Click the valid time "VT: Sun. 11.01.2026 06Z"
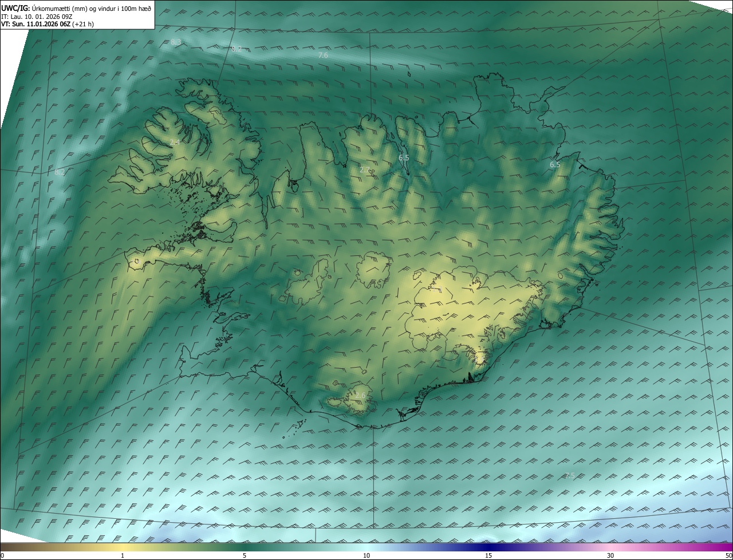Viewport: 733px width, 560px height. tap(36, 24)
